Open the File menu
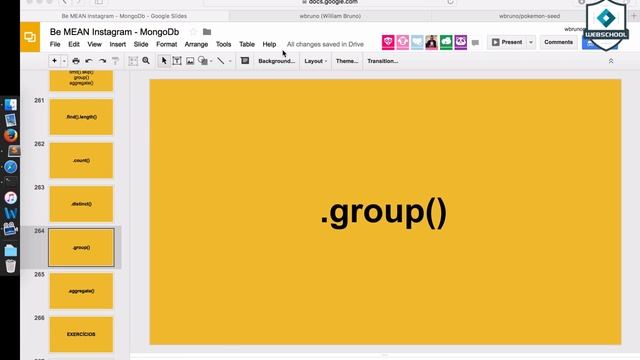 pyautogui.click(x=55, y=44)
